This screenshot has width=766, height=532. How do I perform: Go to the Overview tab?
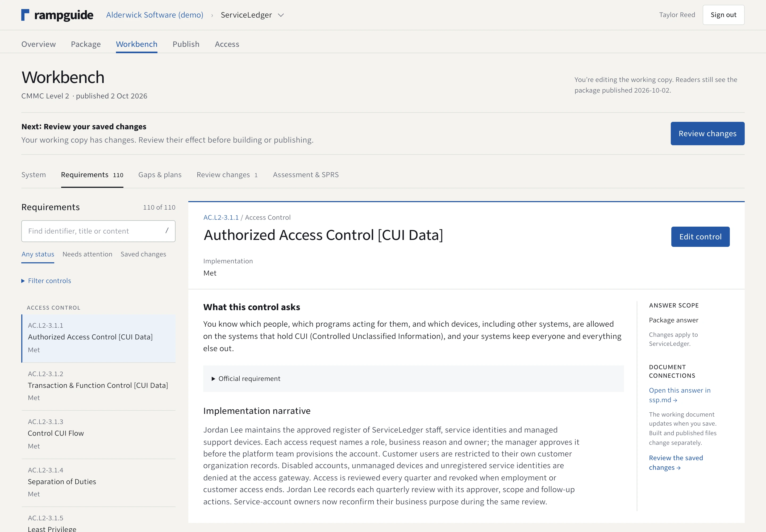point(39,44)
